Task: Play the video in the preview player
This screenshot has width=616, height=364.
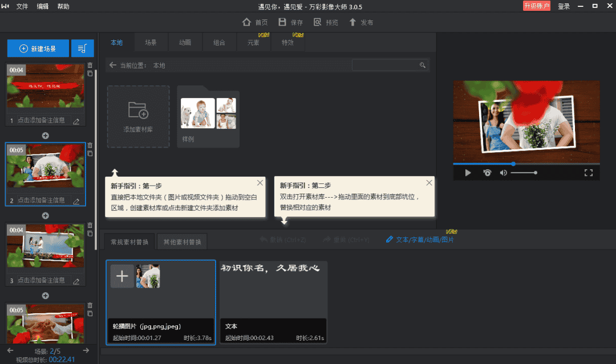Action: point(468,173)
